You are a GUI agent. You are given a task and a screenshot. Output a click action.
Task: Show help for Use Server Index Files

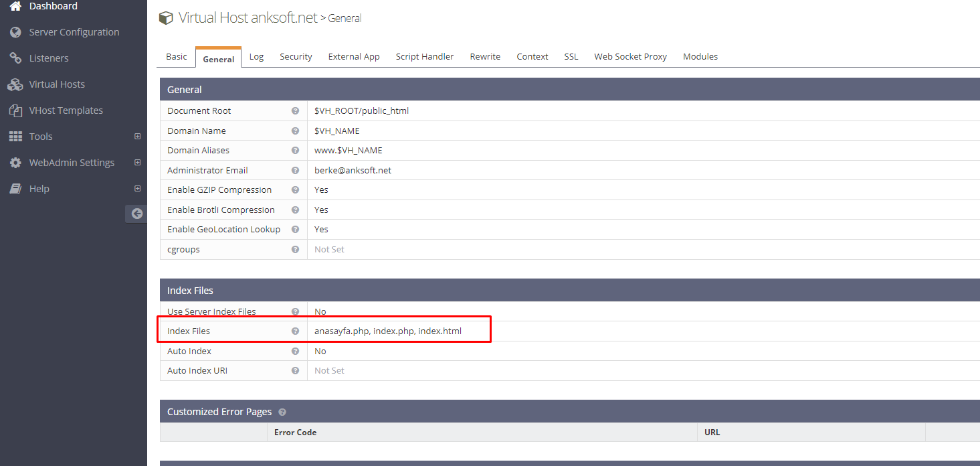point(295,312)
